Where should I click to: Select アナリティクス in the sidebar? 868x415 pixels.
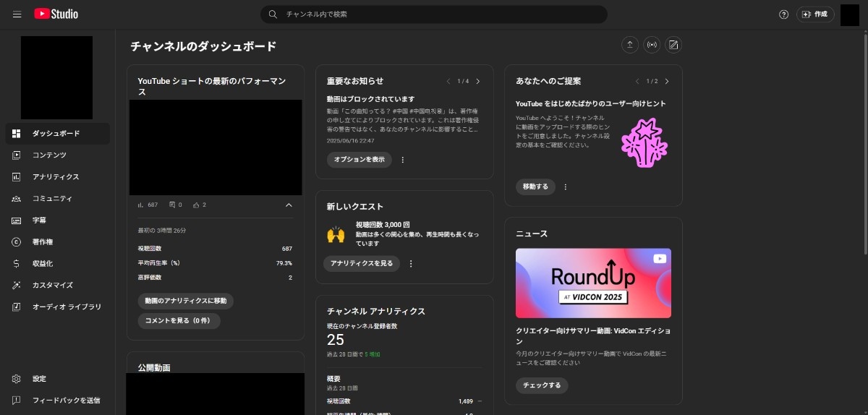pyautogui.click(x=56, y=177)
